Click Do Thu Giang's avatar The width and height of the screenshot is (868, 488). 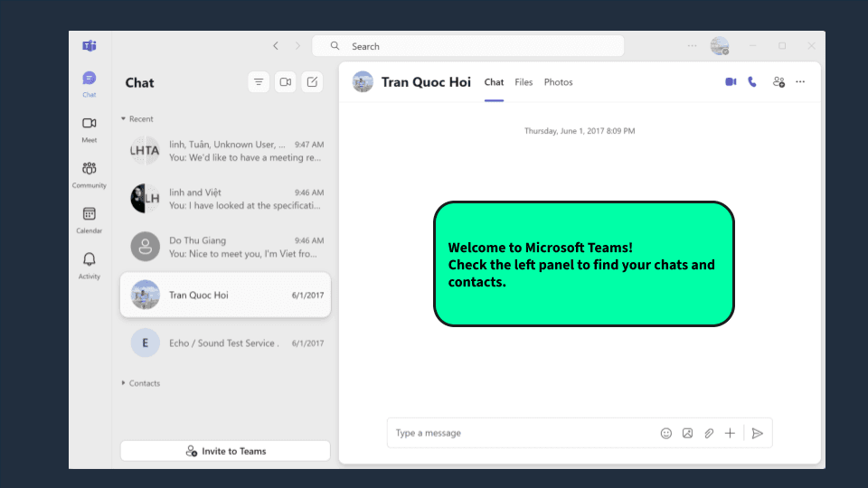pos(145,247)
